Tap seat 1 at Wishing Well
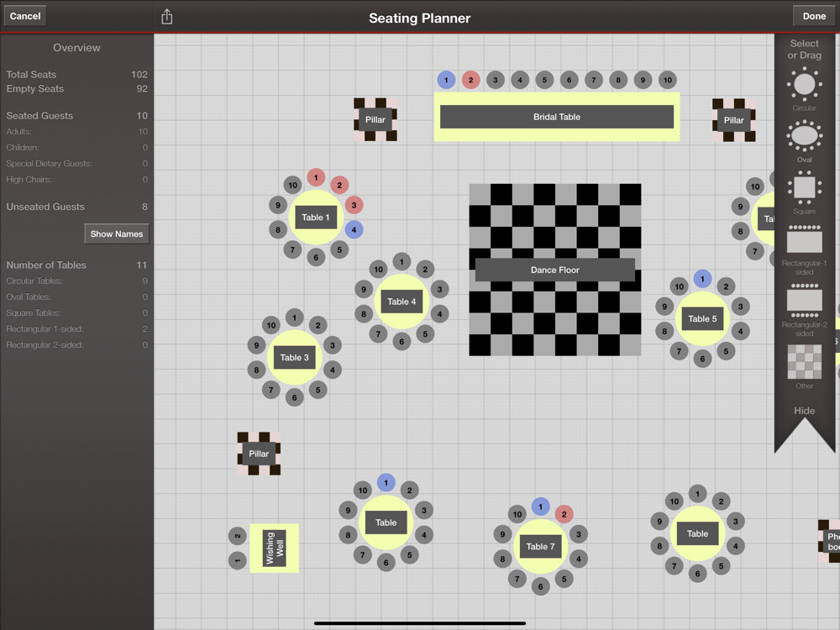 238,560
